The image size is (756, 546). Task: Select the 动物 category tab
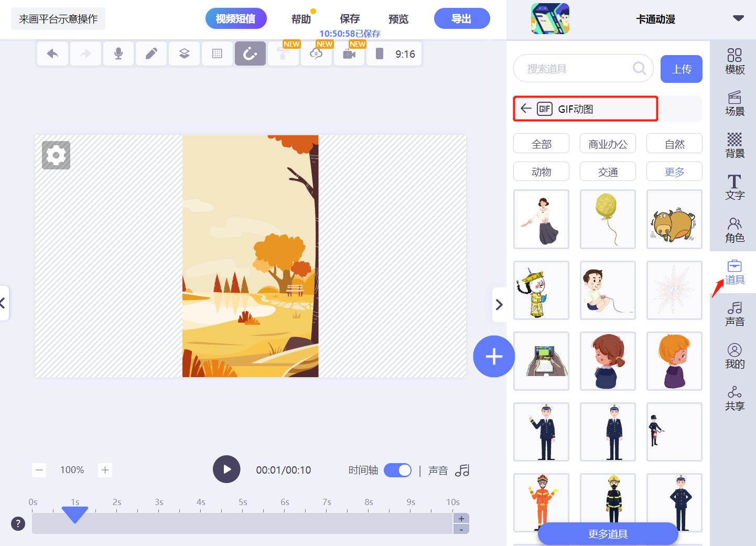pyautogui.click(x=541, y=172)
